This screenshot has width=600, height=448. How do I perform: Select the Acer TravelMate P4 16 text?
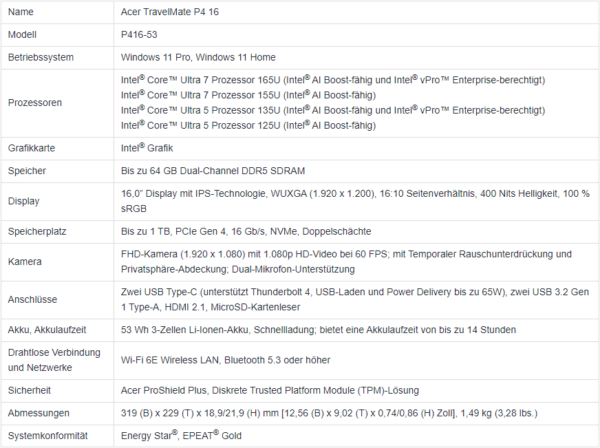coord(170,12)
